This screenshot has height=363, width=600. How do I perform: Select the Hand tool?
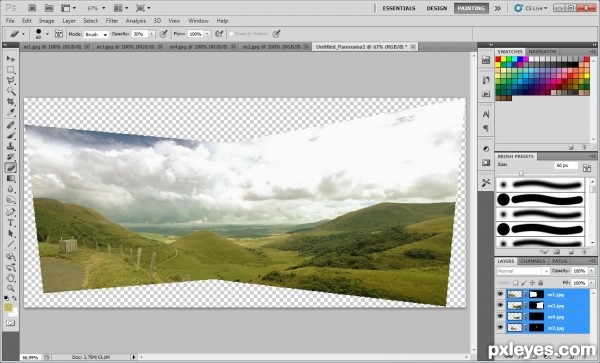11,278
